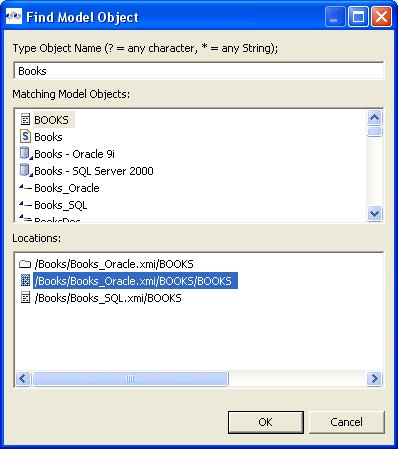Choose location /Books/Books_Oracle.xmi/BOOKS/BOOKS

tap(135, 281)
